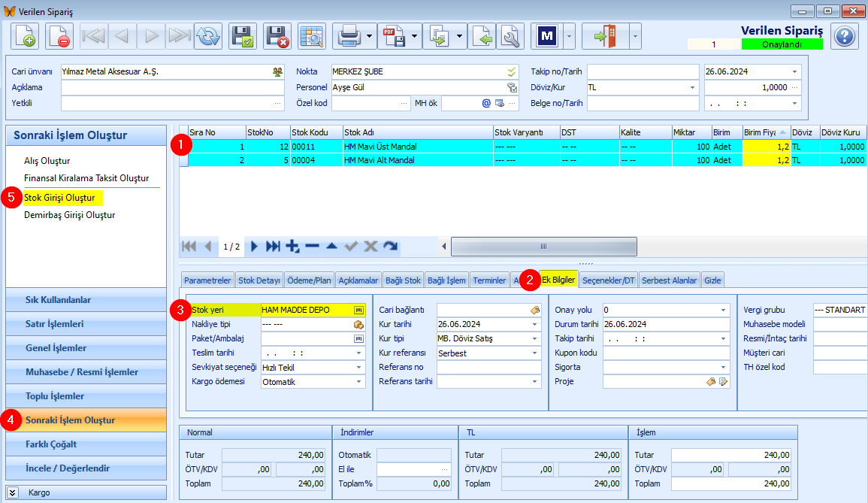Switch to the Parametreler tab
The width and height of the screenshot is (868, 503).
207,280
